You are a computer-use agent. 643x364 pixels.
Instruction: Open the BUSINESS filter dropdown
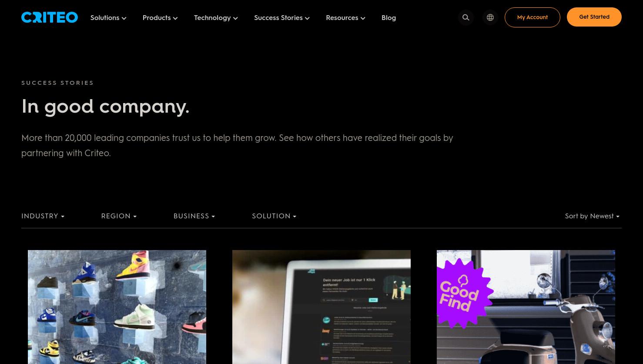(194, 216)
